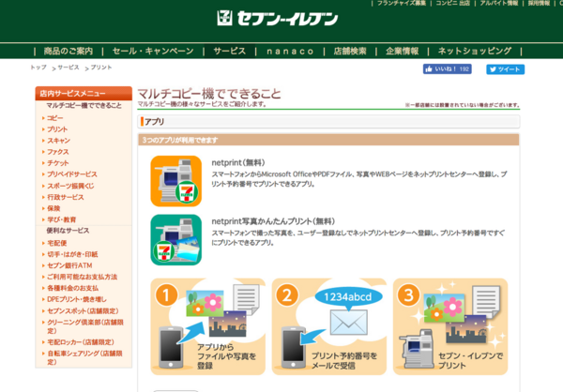This screenshot has width=563, height=392.
Task: Open ファクス in the sidebar menu
Action: coord(58,152)
